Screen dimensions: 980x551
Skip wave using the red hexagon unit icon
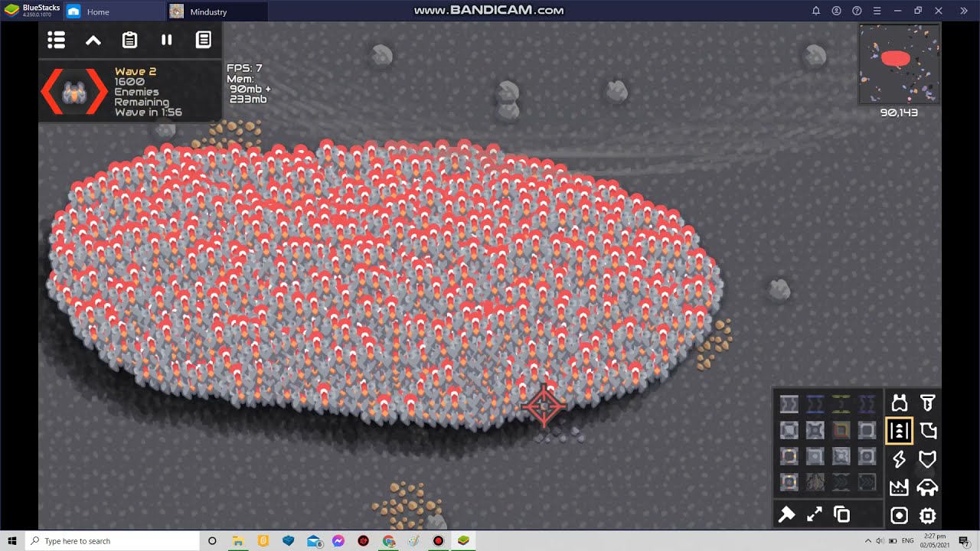click(x=74, y=92)
